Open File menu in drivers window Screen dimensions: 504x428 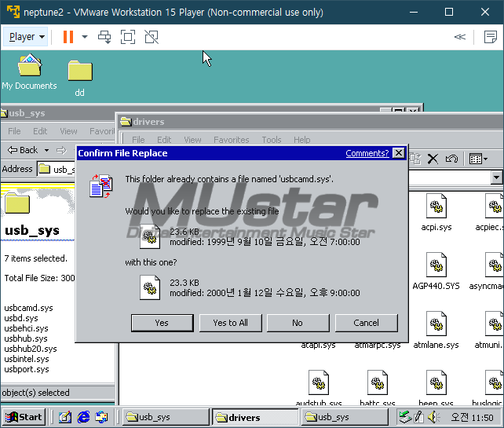tap(138, 140)
